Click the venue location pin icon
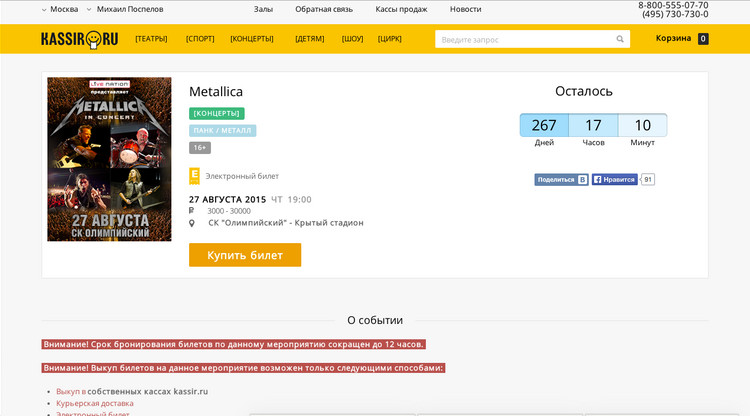This screenshot has height=416, width=750. (x=192, y=223)
